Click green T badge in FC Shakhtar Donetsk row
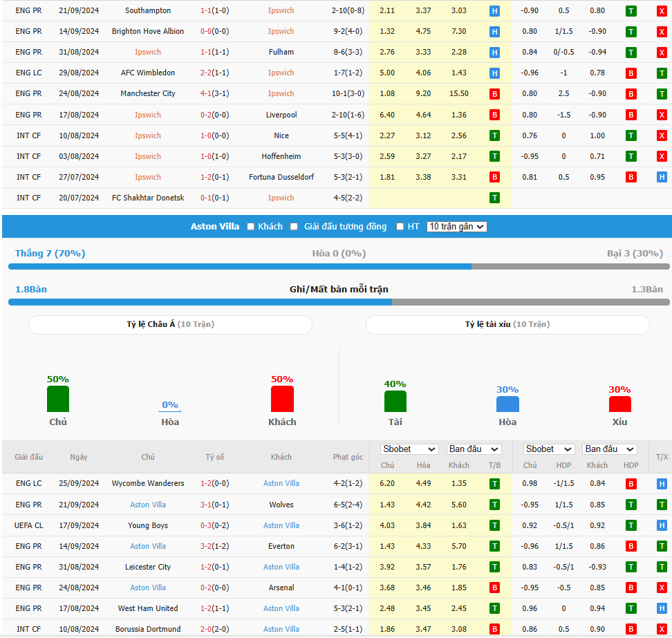 (x=494, y=198)
